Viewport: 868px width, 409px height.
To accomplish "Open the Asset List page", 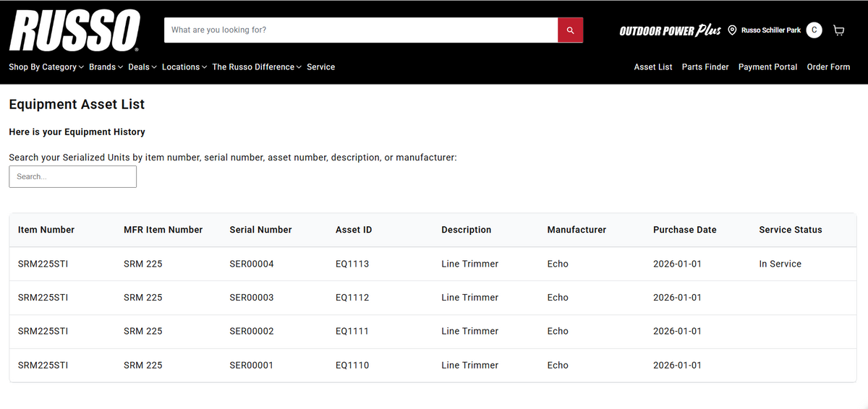I will click(x=653, y=67).
